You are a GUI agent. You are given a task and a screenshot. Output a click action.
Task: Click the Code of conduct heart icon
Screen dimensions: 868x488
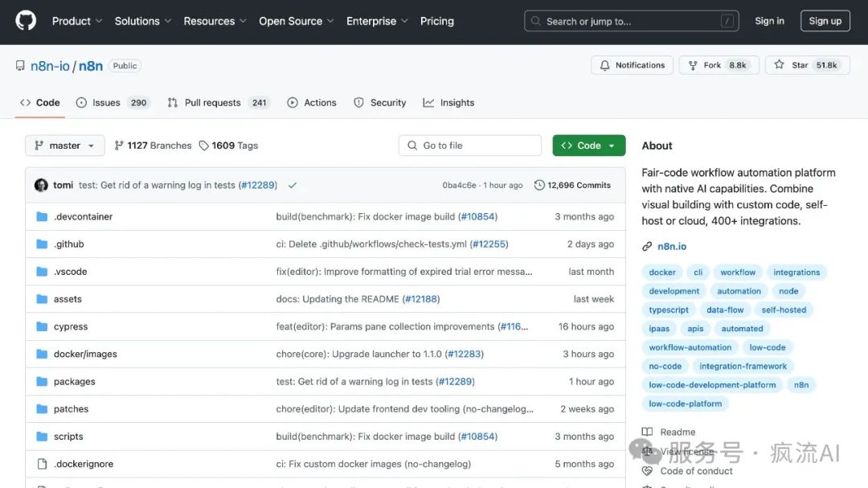pyautogui.click(x=646, y=471)
